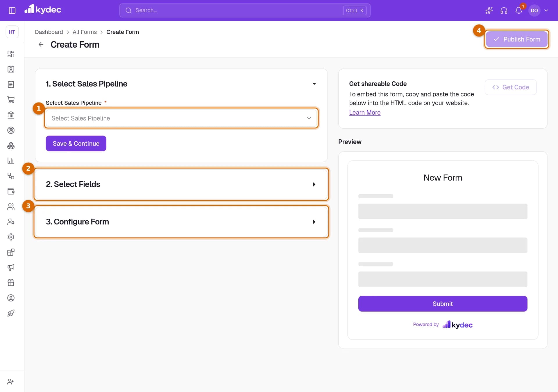This screenshot has width=558, height=392.
Task: Click the Publish Form button
Action: [x=516, y=39]
